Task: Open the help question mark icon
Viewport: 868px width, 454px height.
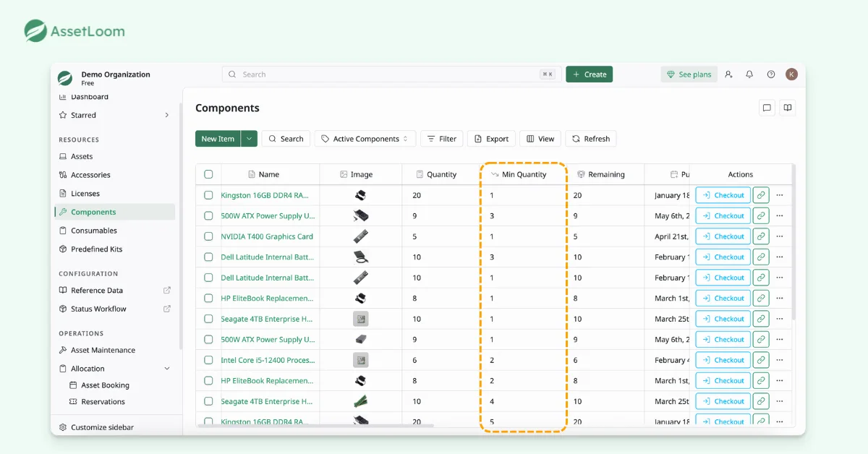Action: 771,74
